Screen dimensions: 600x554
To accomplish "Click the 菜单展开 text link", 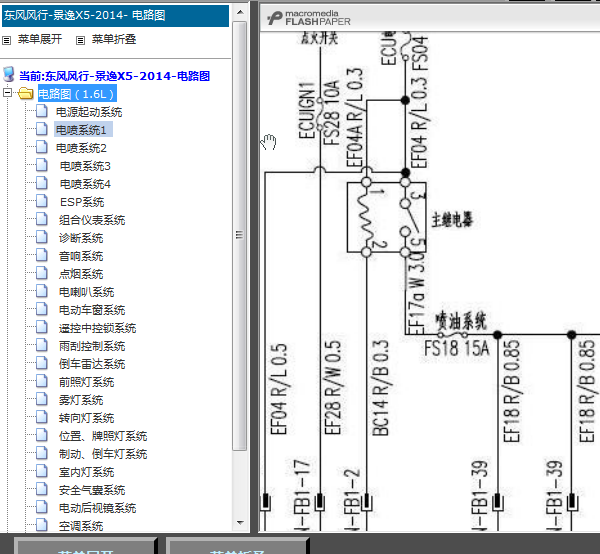I will click(40, 39).
